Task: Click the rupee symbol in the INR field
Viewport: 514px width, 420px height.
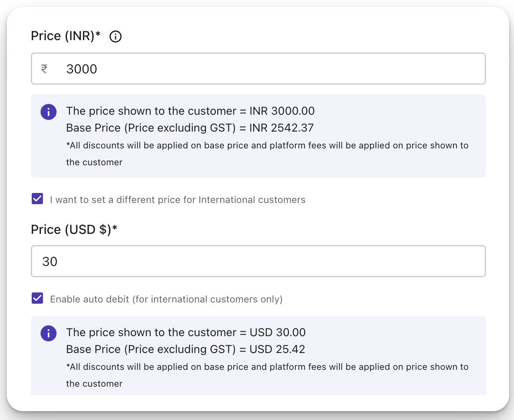Action: coord(44,69)
